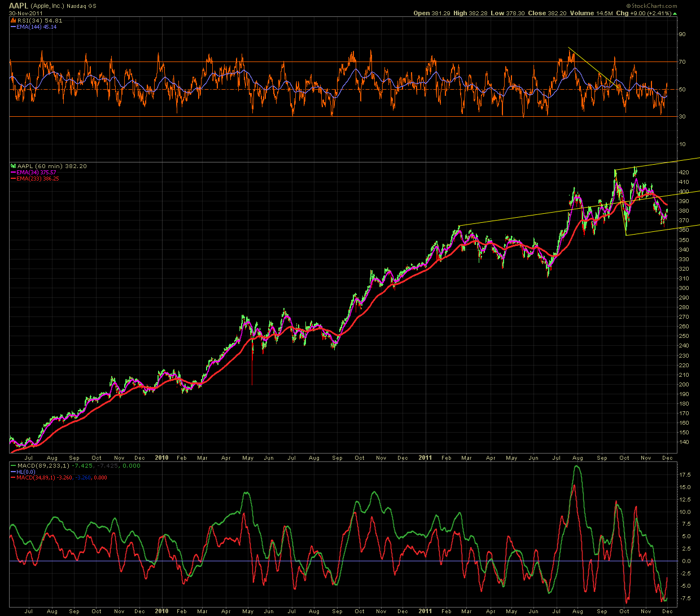Click the red EMA(233) legend line marker
Screen dimensions: 700x616
pyautogui.click(x=13, y=179)
